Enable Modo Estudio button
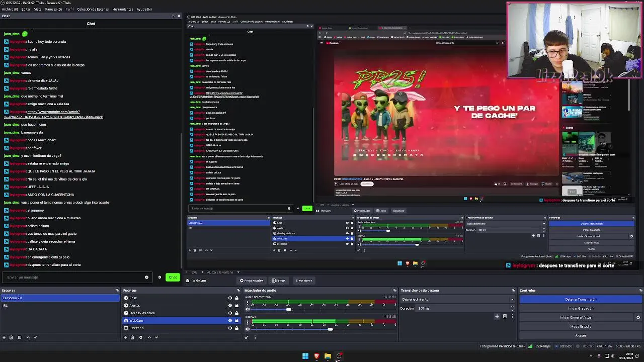 [x=581, y=326]
